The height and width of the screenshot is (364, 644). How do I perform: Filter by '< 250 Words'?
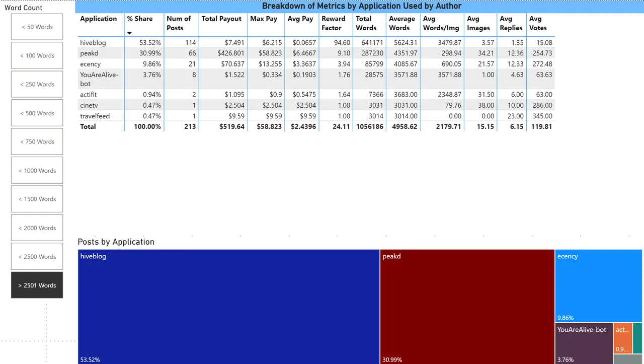[x=37, y=85]
